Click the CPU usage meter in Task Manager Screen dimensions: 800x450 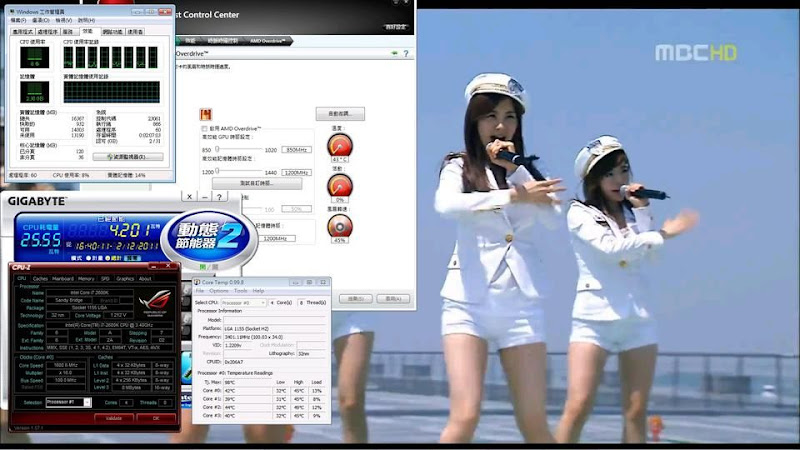pyautogui.click(x=35, y=57)
